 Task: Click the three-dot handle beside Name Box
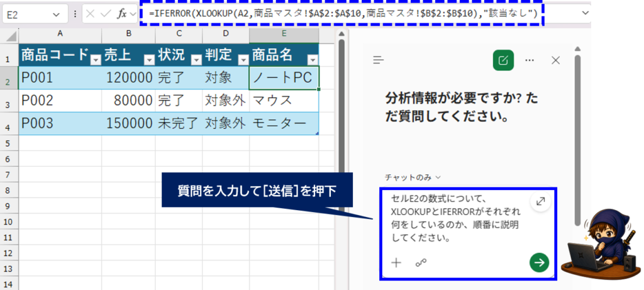click(x=75, y=14)
